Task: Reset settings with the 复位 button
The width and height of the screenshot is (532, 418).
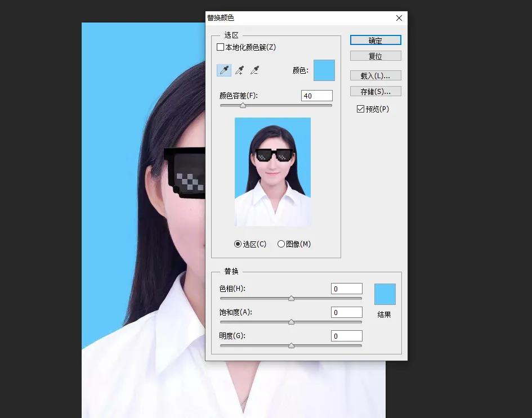Action: [x=375, y=56]
